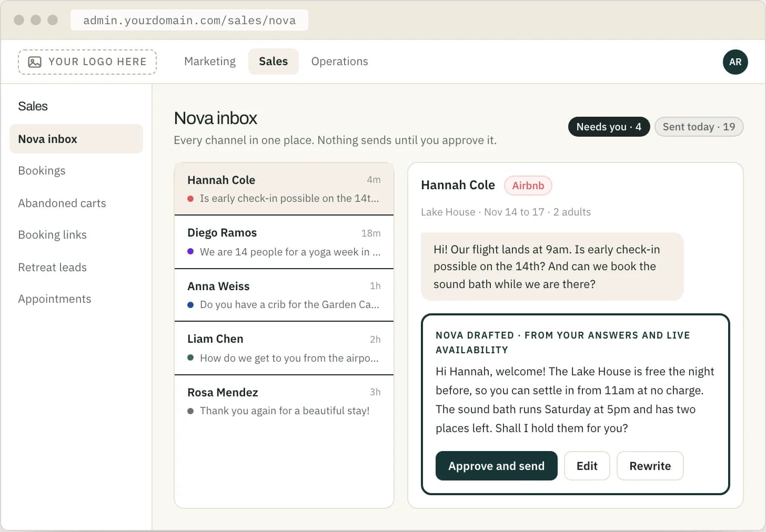Select Anna Weiss's crib question

pos(284,295)
